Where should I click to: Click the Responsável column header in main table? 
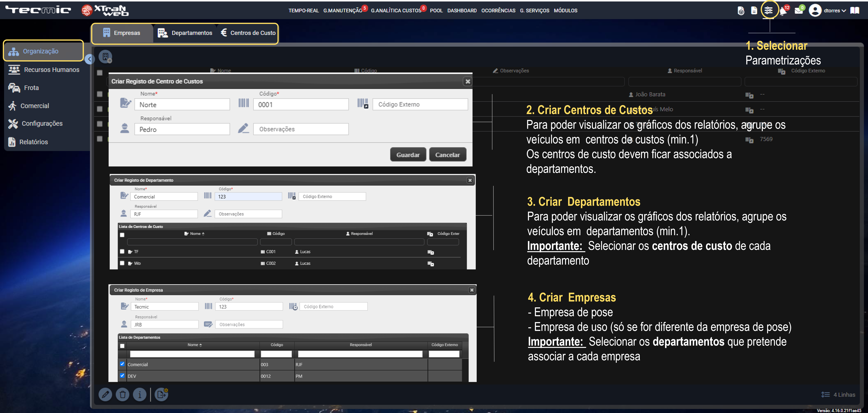tap(685, 71)
